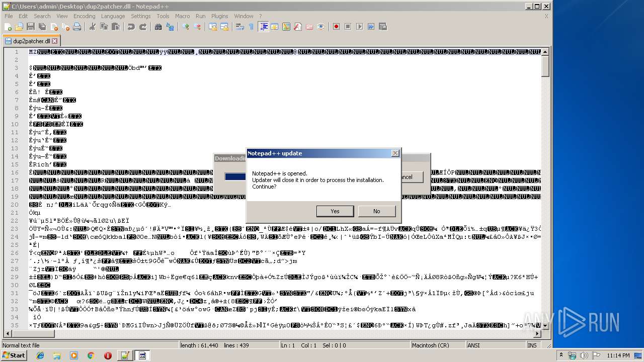Open the Language menu
The image size is (644, 362).
tap(113, 16)
